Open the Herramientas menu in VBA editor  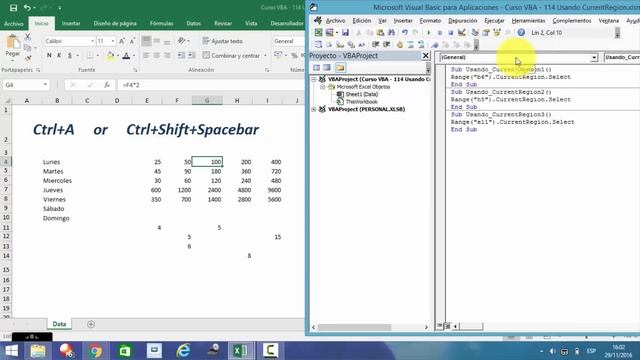pos(528,20)
